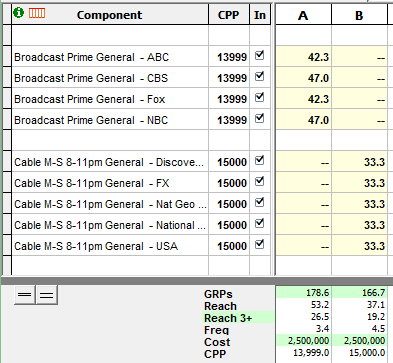Image resolution: width=393 pixels, height=363 pixels.
Task: Click the summary CPP value 15,000.0
Action: pos(367,353)
